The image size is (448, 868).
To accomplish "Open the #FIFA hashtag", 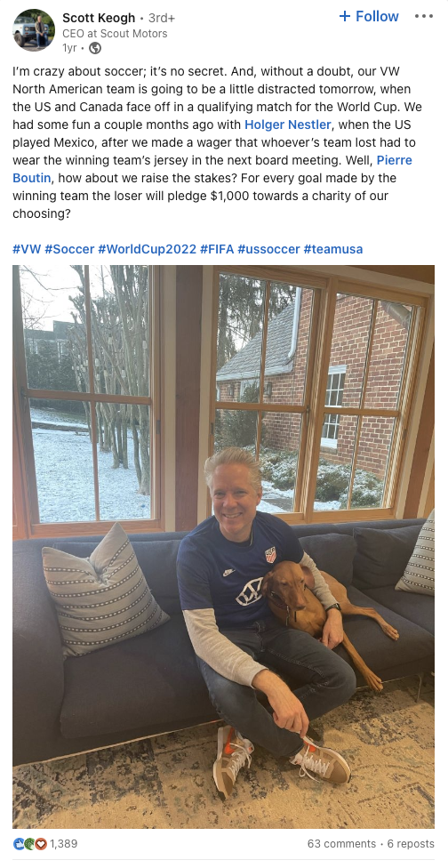I will click(218, 249).
